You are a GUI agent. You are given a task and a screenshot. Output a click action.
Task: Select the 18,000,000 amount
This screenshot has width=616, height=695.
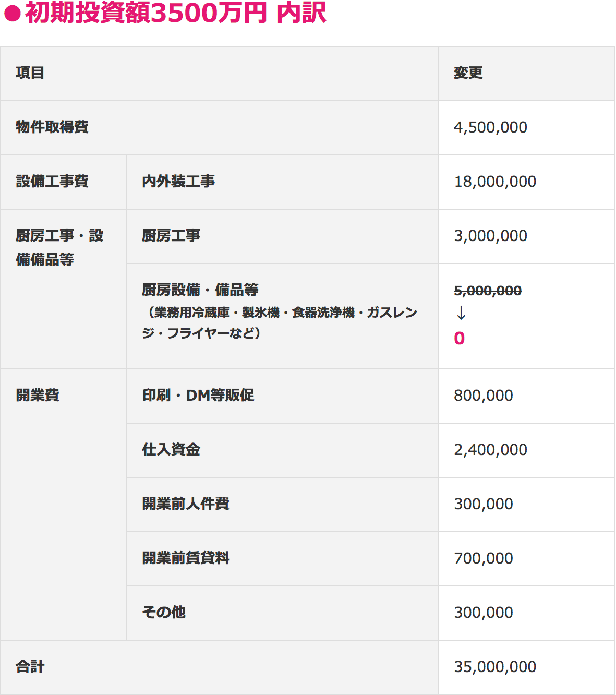tap(495, 182)
